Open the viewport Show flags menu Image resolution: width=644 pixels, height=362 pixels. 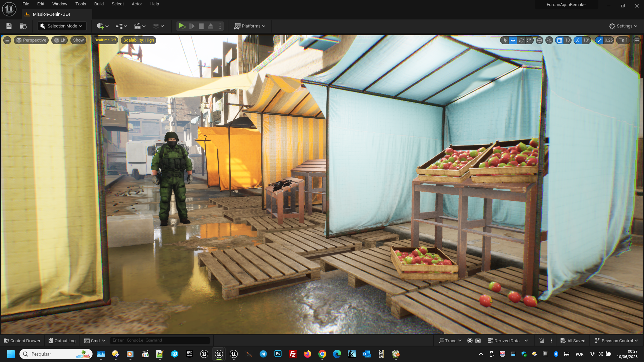tap(78, 40)
